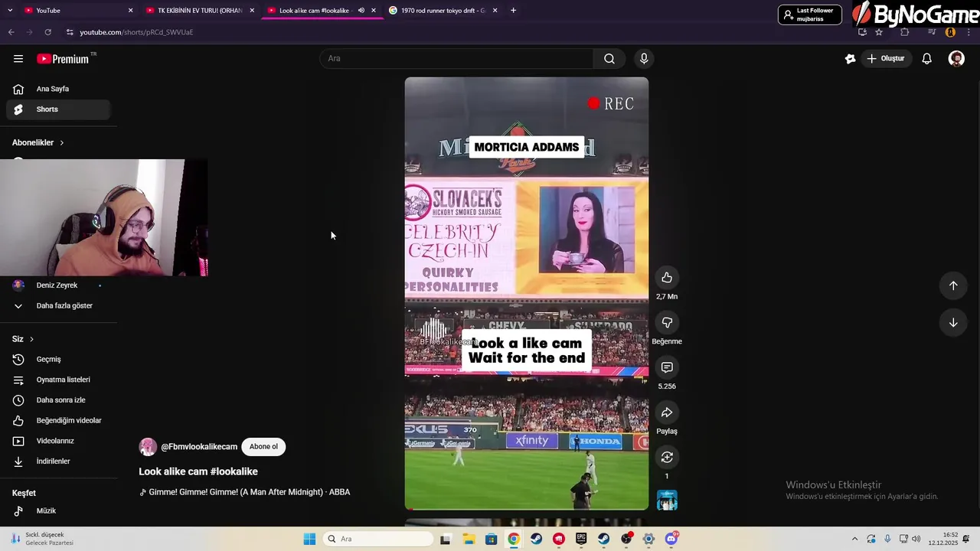This screenshot has height=551, width=980.
Task: Expand the Abonelikler section chevron
Action: tap(62, 143)
